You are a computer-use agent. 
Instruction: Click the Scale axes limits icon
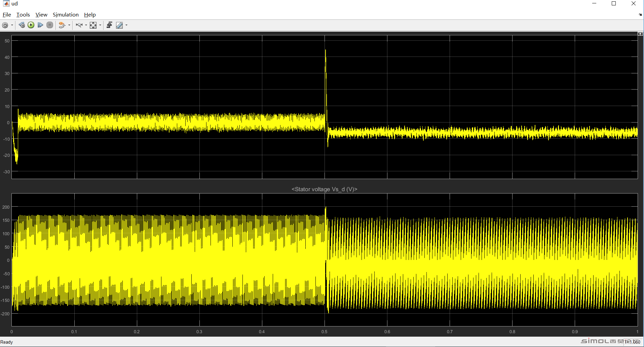coord(93,25)
